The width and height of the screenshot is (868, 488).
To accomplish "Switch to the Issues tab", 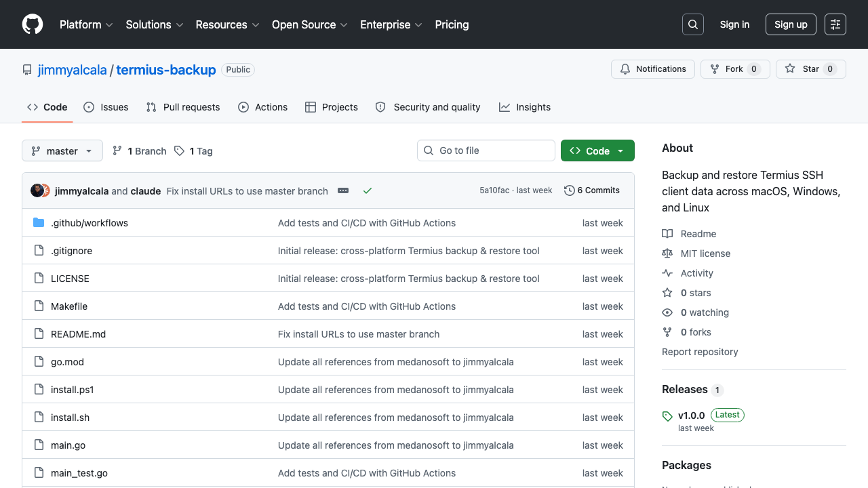I will [106, 107].
